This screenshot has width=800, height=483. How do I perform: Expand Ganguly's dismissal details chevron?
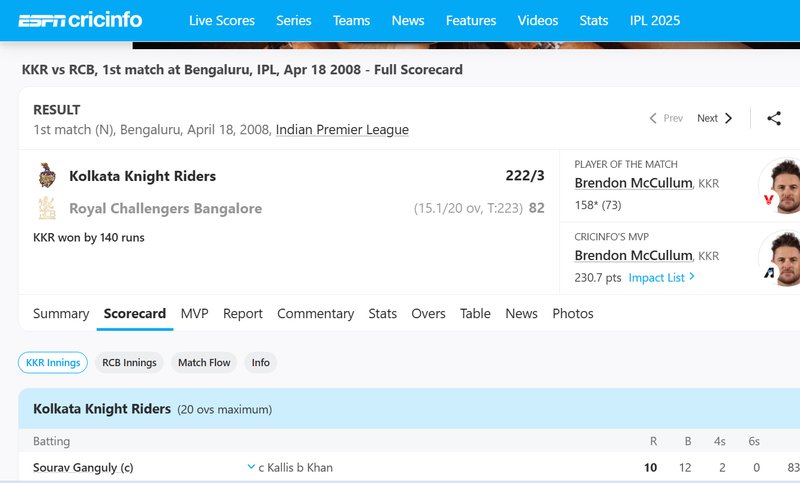[x=251, y=467]
